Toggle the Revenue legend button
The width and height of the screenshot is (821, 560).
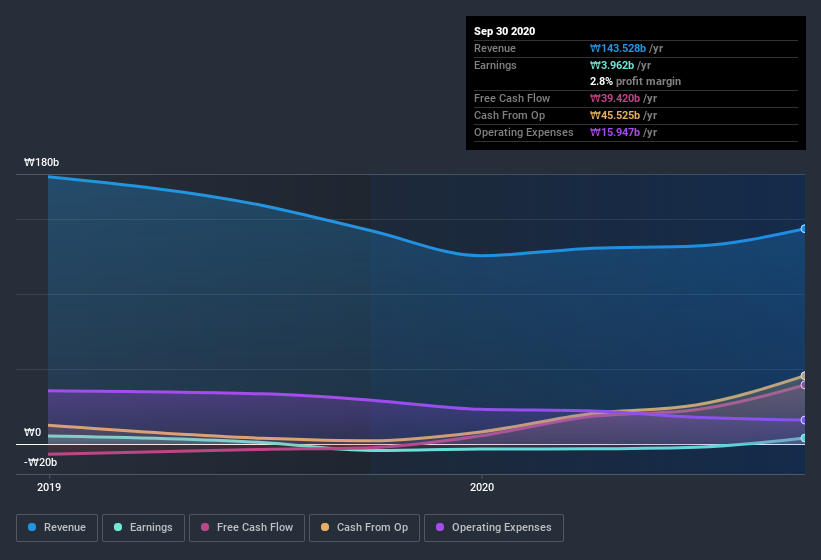click(x=57, y=528)
